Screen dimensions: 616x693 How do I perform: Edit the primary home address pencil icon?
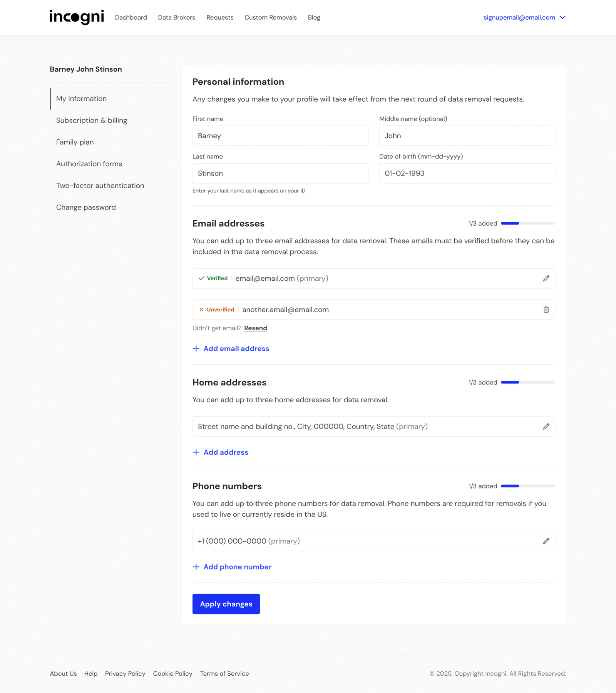546,427
